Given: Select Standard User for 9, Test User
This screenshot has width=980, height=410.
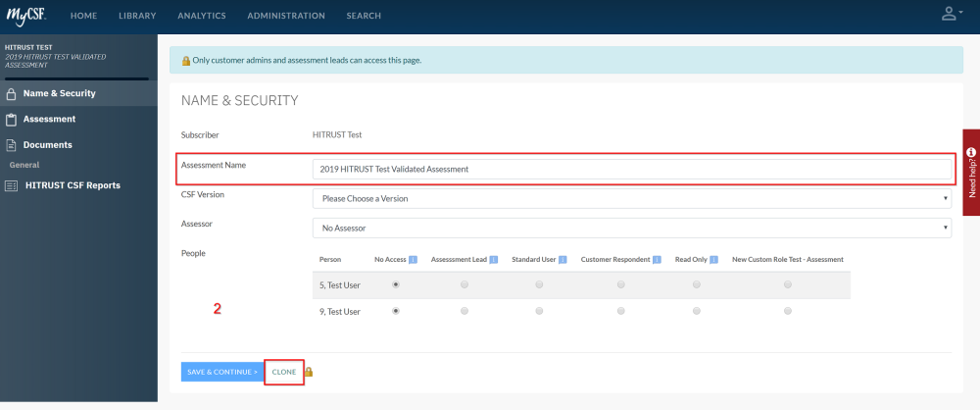Looking at the screenshot, I should click(x=539, y=311).
